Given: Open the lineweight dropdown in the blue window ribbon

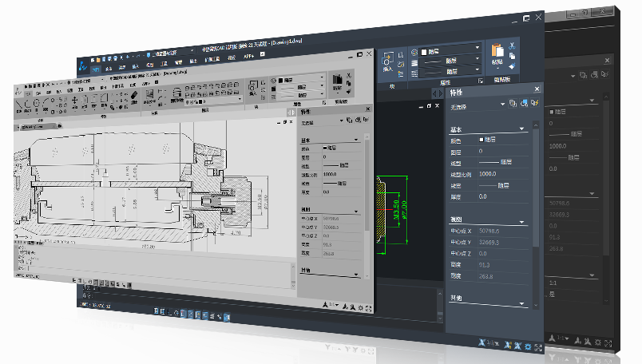Looking at the screenshot, I should (x=477, y=70).
